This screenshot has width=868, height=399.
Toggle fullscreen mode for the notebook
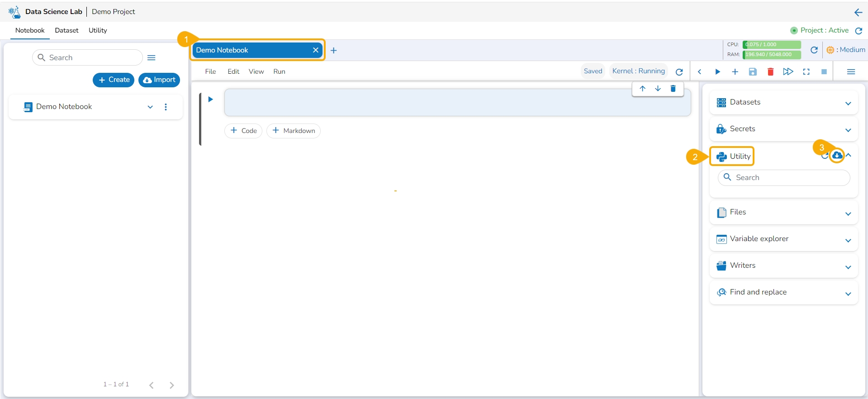[806, 72]
